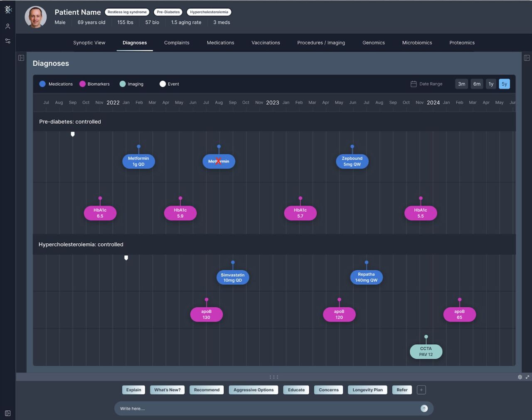The height and width of the screenshot is (420, 532).
Task: Open the Date Range calendar icon
Action: click(414, 84)
